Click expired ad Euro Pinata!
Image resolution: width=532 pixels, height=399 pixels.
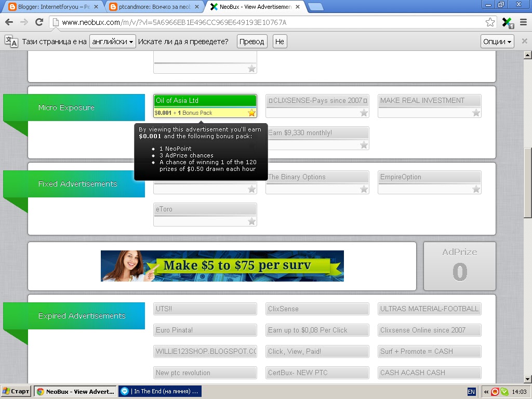click(x=205, y=330)
